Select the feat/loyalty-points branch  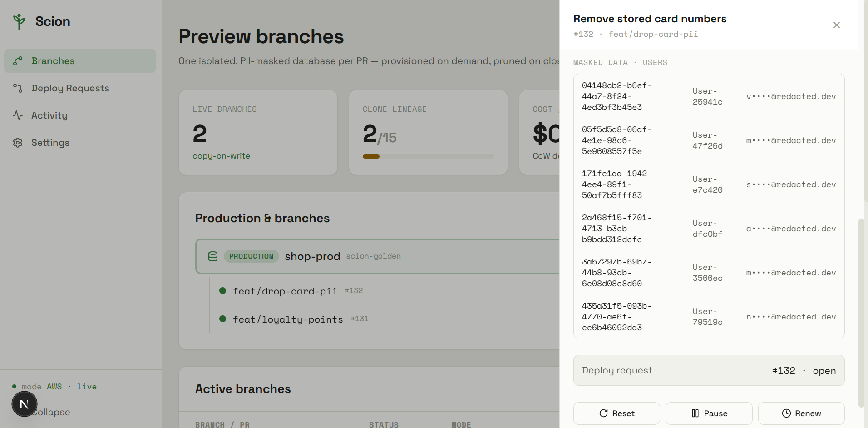click(x=288, y=319)
